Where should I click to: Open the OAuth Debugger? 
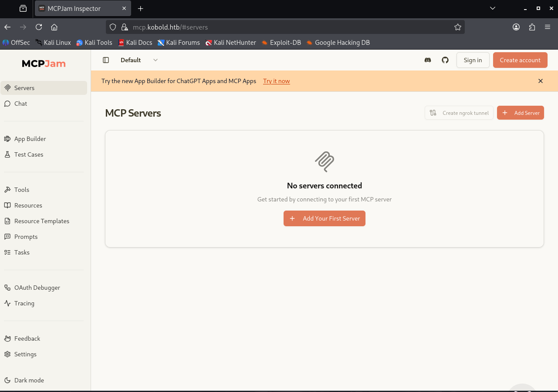tap(37, 288)
